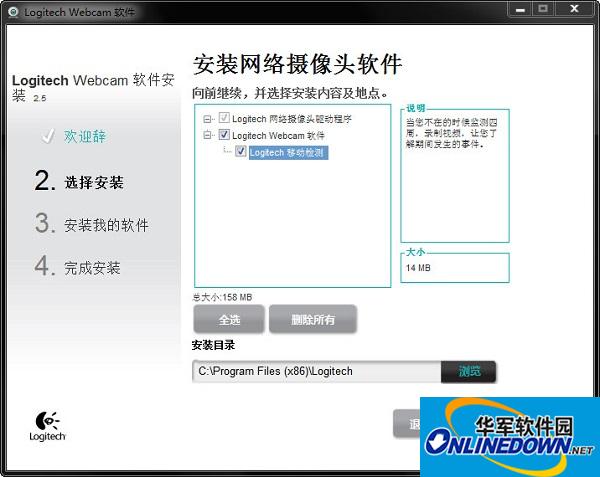Image resolution: width=600 pixels, height=477 pixels.
Task: Click the 14 MB size value
Action: pos(418,268)
